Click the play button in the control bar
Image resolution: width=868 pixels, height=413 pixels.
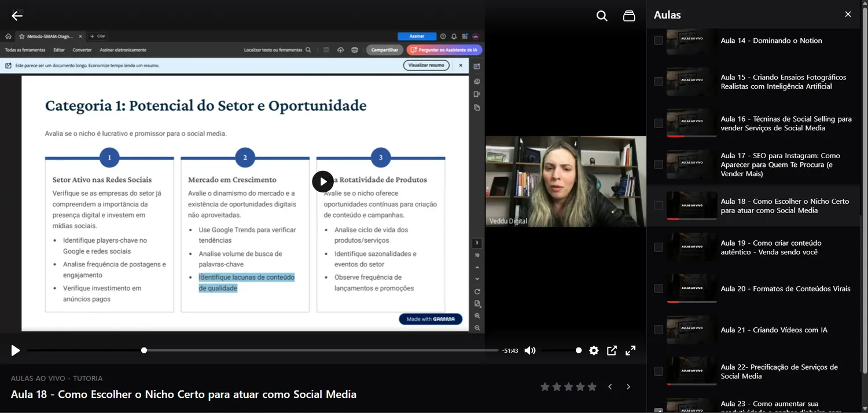[x=16, y=350]
